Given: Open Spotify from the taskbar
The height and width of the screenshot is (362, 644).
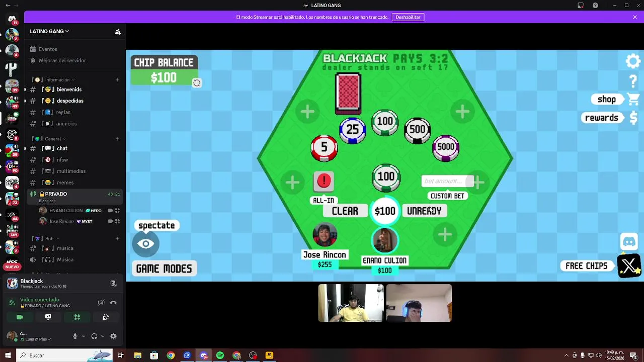Looking at the screenshot, I should 220,355.
